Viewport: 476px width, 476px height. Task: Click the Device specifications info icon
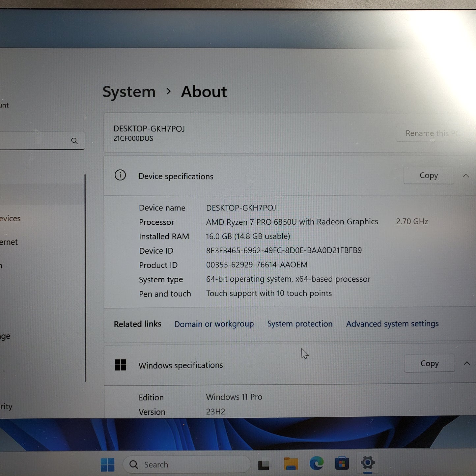coord(121,176)
